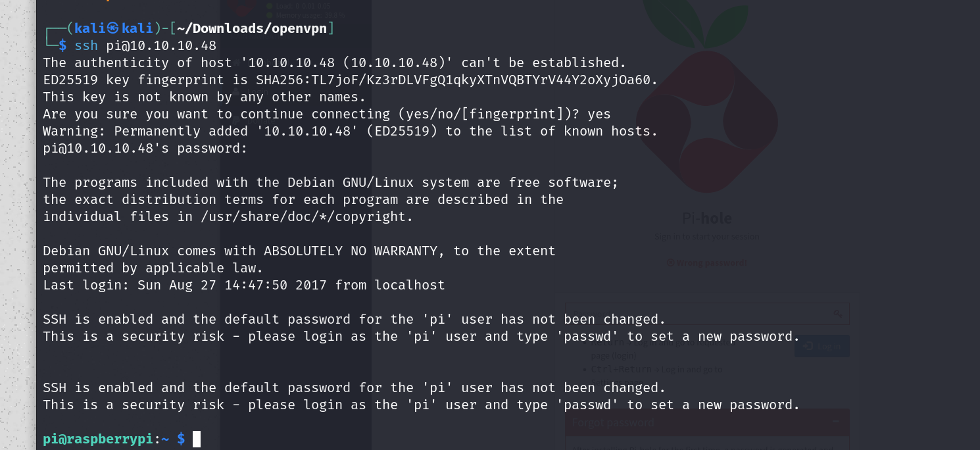This screenshot has height=450, width=980.
Task: Click the Wrong password error icon
Action: [x=670, y=263]
